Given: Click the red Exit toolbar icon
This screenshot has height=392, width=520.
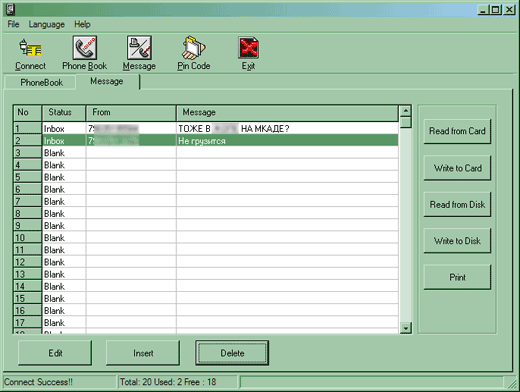Looking at the screenshot, I should tap(248, 48).
